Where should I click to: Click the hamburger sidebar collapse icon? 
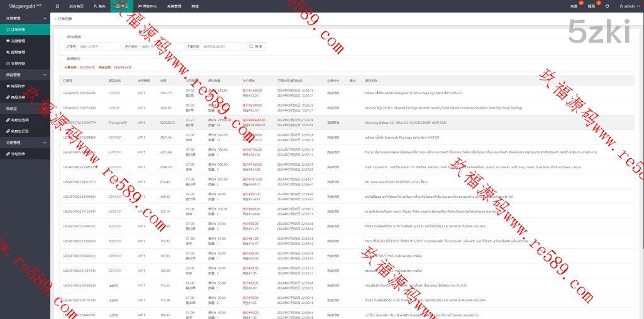57,6
